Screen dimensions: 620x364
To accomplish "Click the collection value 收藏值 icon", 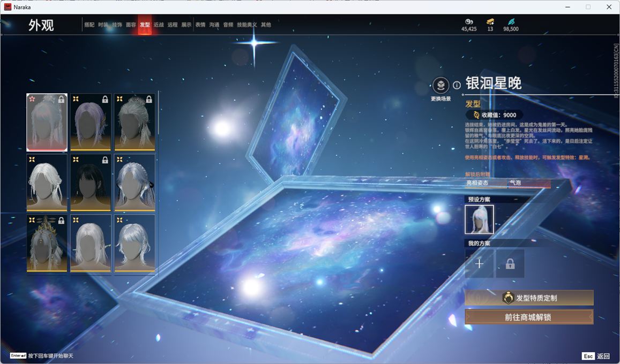I will coord(476,115).
